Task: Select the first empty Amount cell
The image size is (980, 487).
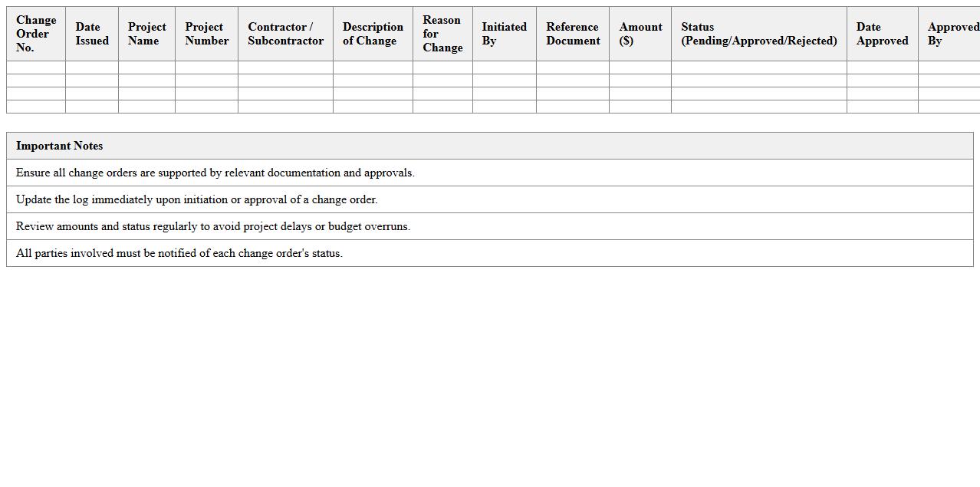Action: (640, 69)
